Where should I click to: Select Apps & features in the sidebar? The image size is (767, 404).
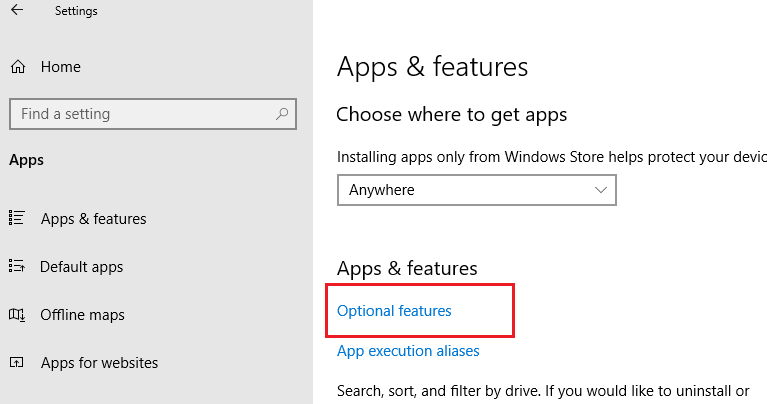pos(93,219)
